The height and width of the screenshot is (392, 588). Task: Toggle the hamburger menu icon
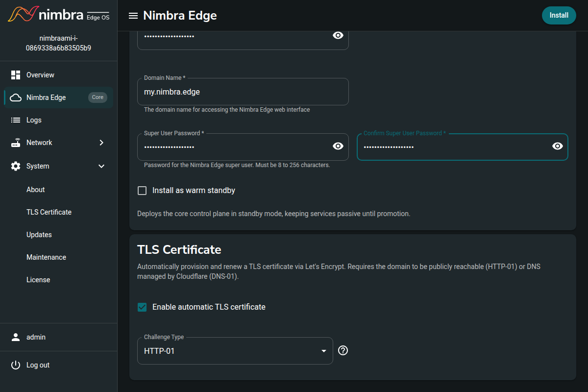[x=133, y=16]
